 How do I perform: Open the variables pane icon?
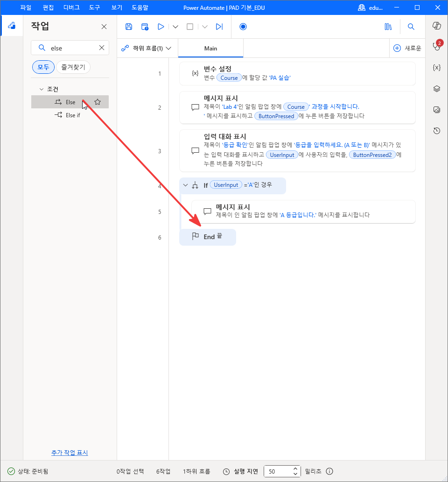(x=437, y=68)
